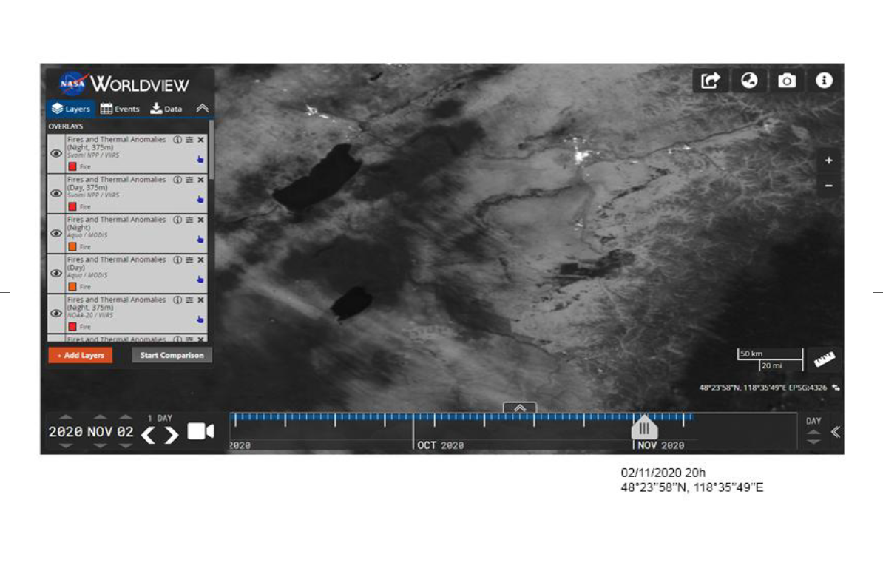
Task: Open the map projection globe icon
Action: click(748, 81)
